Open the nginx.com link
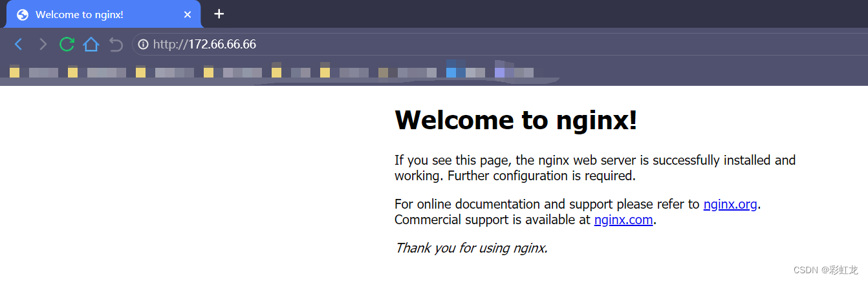Viewport: 868px width, 281px height. pyautogui.click(x=624, y=220)
